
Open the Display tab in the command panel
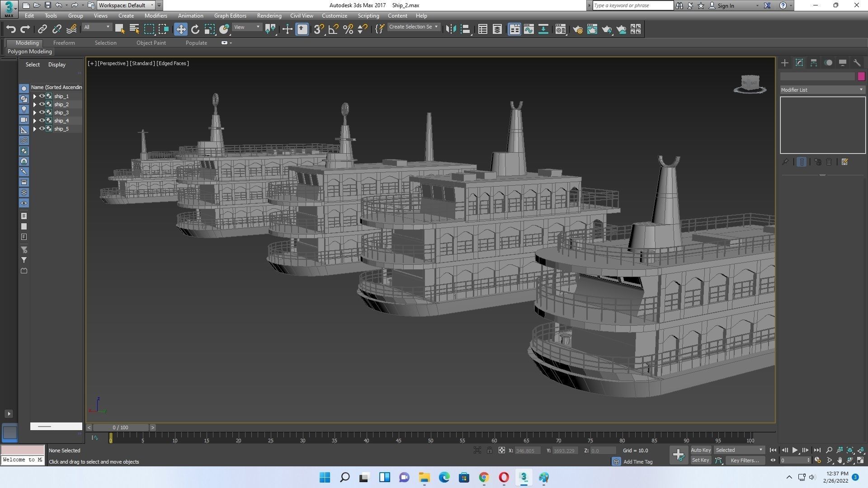[843, 63]
